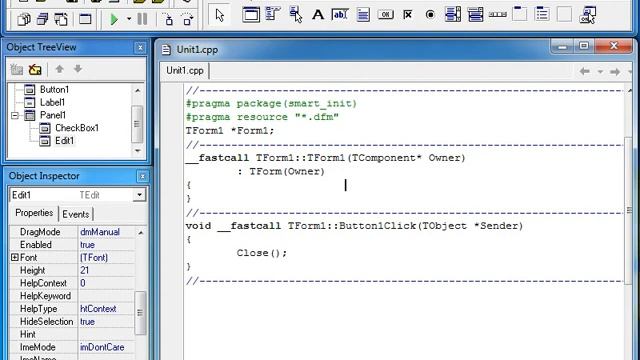This screenshot has height=360, width=640.
Task: Click the down arrow of the TreeView scrollbar
Action: coord(138,151)
